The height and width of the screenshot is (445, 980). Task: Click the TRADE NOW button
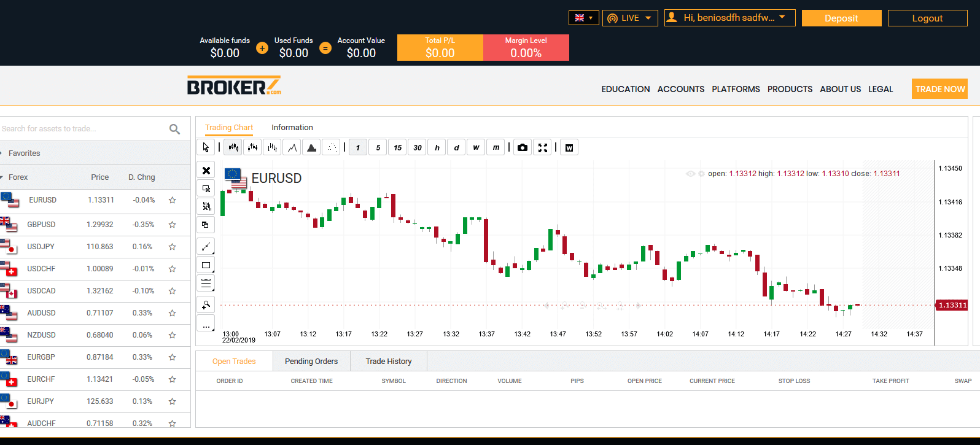(x=940, y=89)
